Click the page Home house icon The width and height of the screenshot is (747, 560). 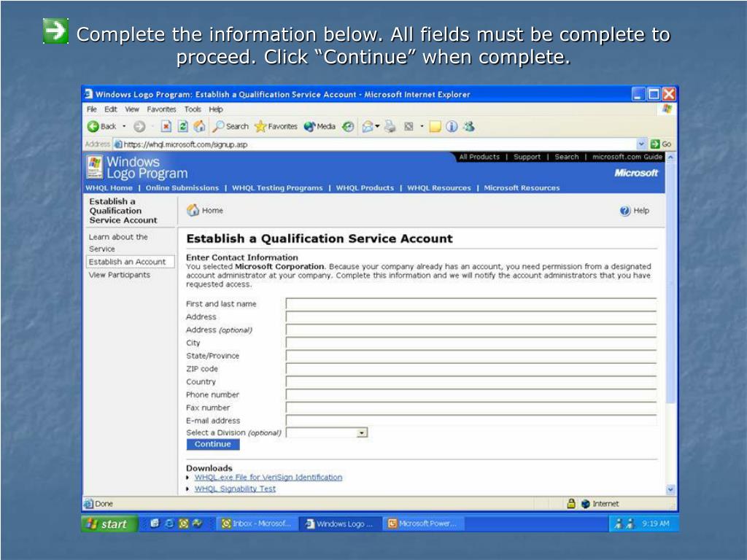click(193, 210)
